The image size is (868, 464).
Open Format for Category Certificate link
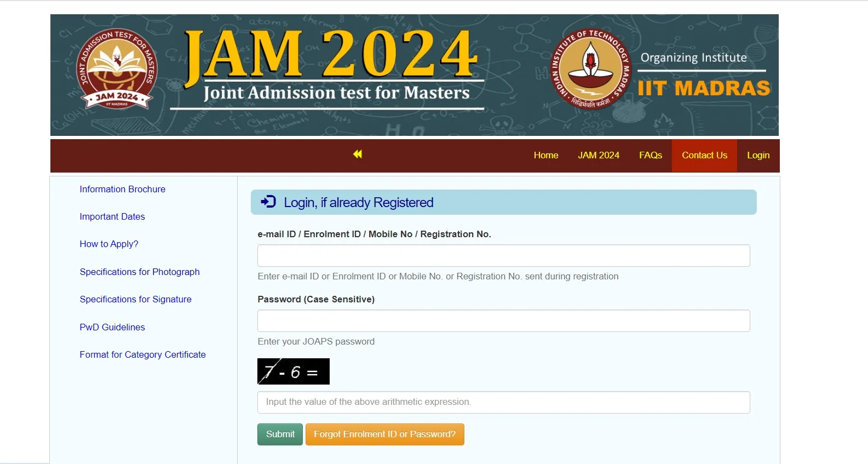(143, 354)
